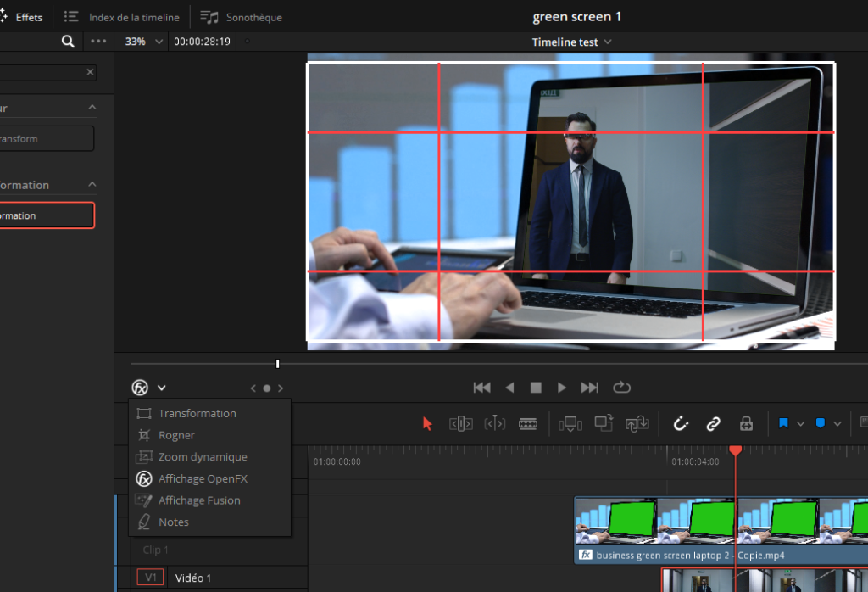Open effects search with magnifier icon
The height and width of the screenshot is (592, 868).
68,42
